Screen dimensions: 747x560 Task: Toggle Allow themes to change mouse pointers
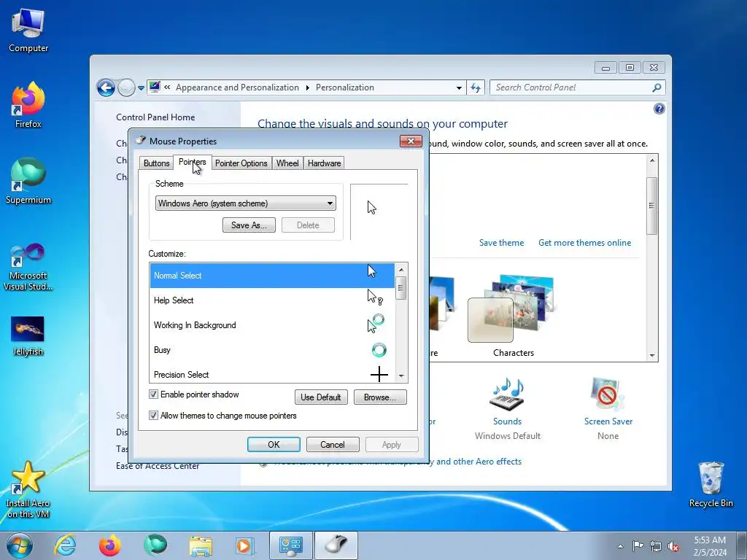pyautogui.click(x=153, y=415)
